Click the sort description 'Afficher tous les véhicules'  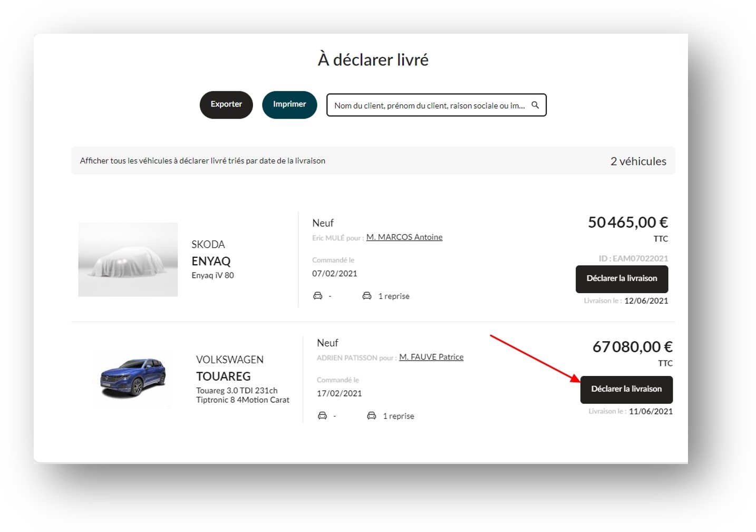[202, 161]
